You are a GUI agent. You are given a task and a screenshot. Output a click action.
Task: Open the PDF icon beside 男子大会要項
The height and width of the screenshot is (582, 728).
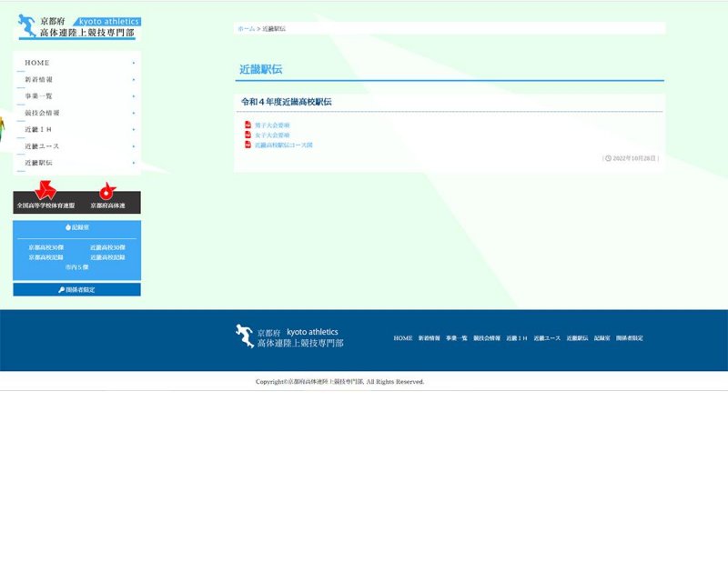point(248,125)
